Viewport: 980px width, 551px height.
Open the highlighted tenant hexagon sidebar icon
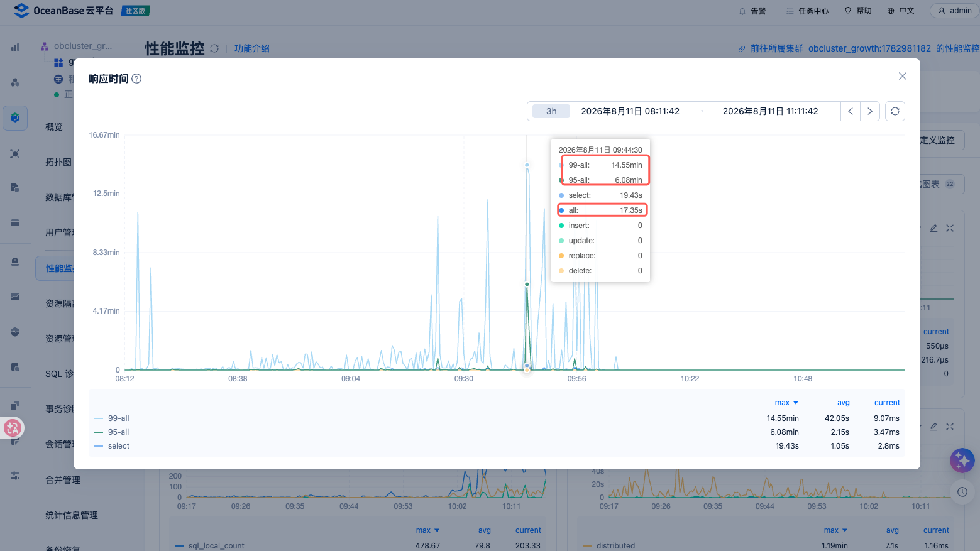(x=15, y=117)
